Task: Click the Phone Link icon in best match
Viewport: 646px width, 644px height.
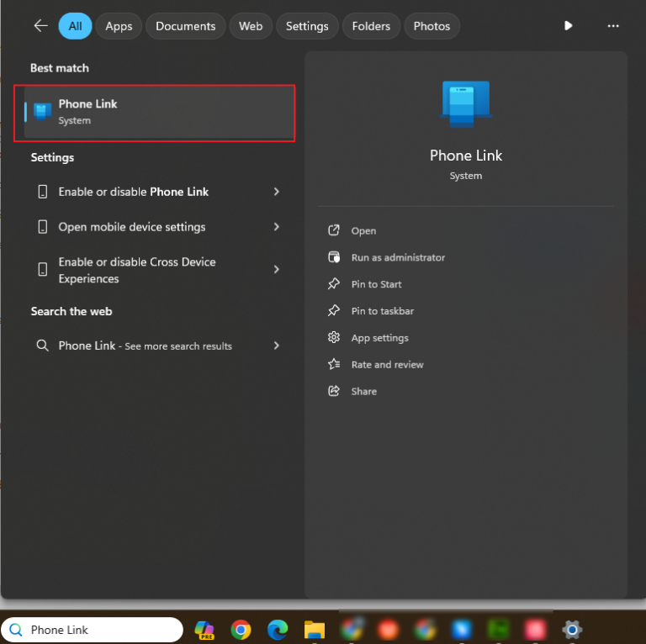Action: (42, 112)
